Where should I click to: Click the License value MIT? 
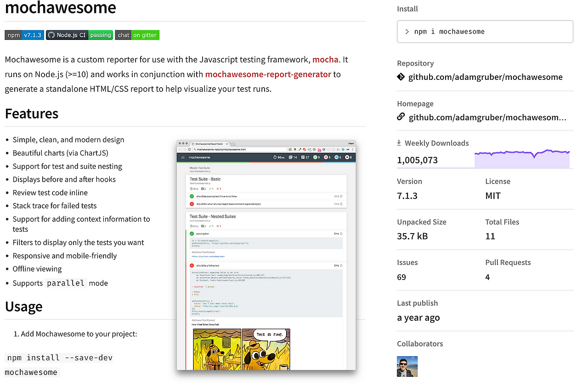pyautogui.click(x=493, y=196)
